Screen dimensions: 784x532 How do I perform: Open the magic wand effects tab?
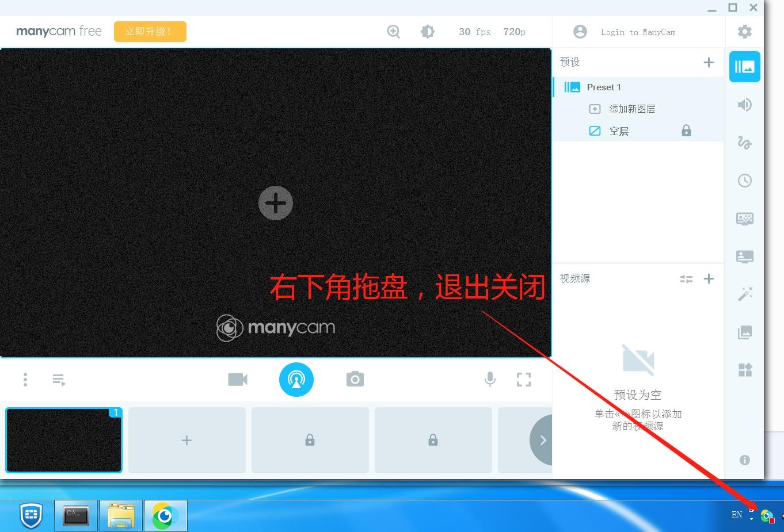point(745,294)
